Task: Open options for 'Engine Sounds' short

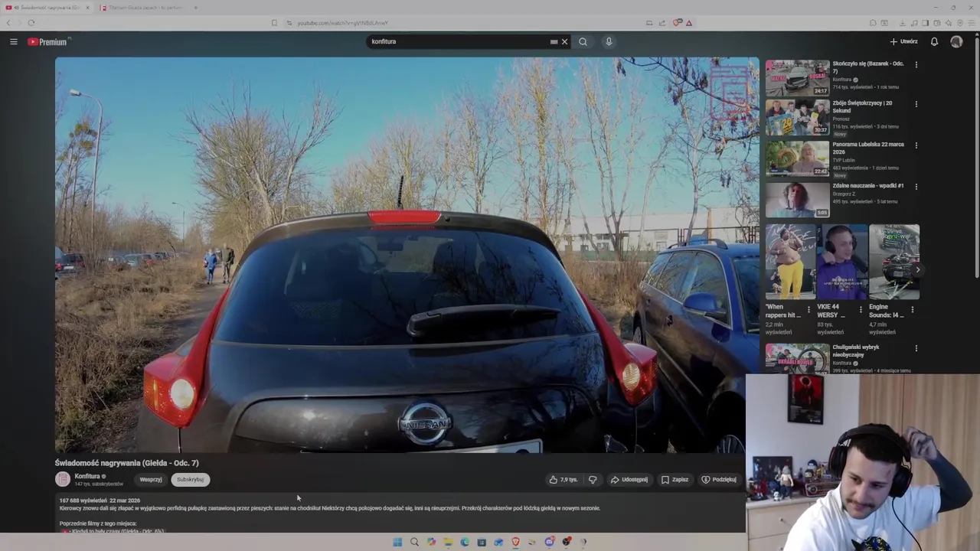Action: coord(913,310)
